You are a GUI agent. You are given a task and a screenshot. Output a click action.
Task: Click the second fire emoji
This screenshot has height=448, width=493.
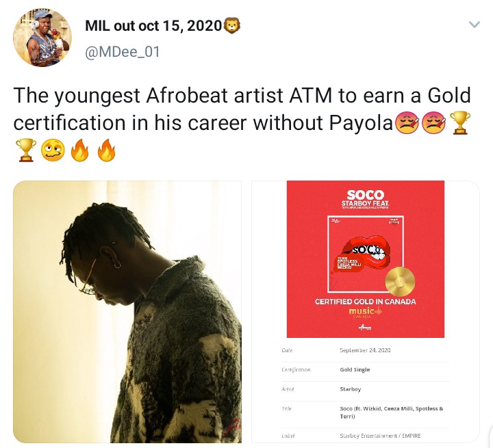pos(107,150)
